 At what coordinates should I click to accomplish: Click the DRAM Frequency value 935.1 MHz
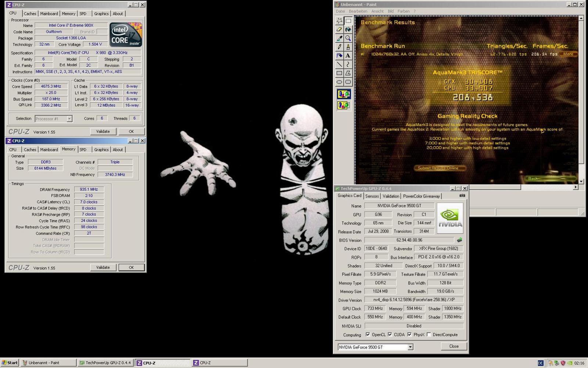[89, 190]
